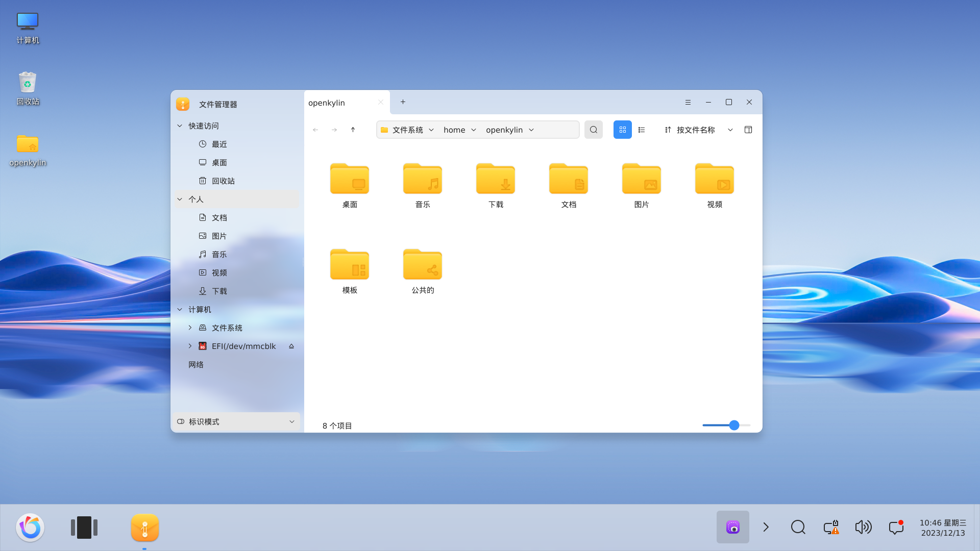Viewport: 980px width, 551px height.
Task: Click file manager icon in taskbar
Action: tap(145, 528)
